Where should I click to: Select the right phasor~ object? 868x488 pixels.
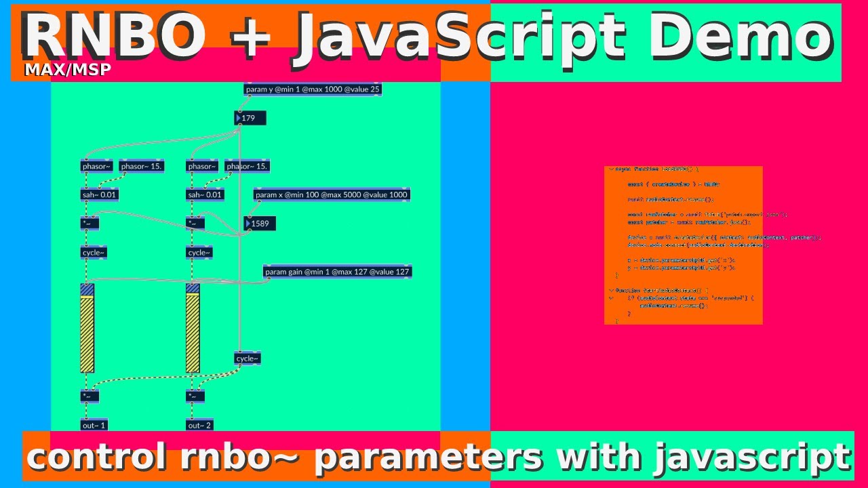(201, 165)
